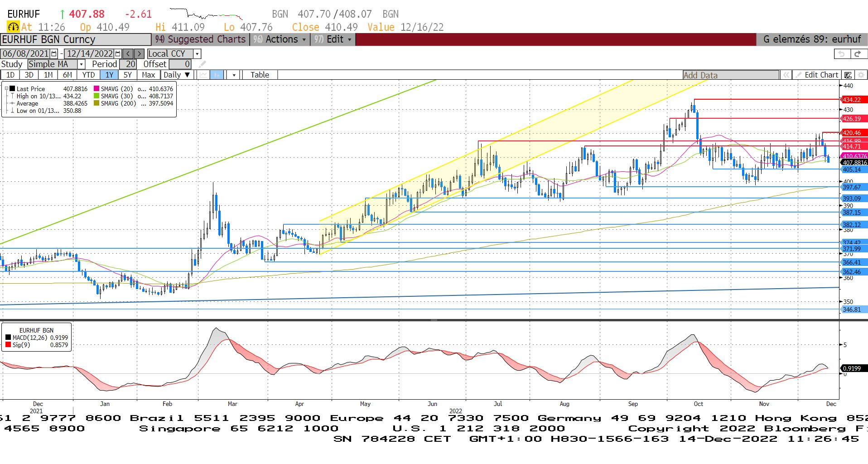Click the Add Data input field
This screenshot has height=464, width=868.
click(731, 75)
